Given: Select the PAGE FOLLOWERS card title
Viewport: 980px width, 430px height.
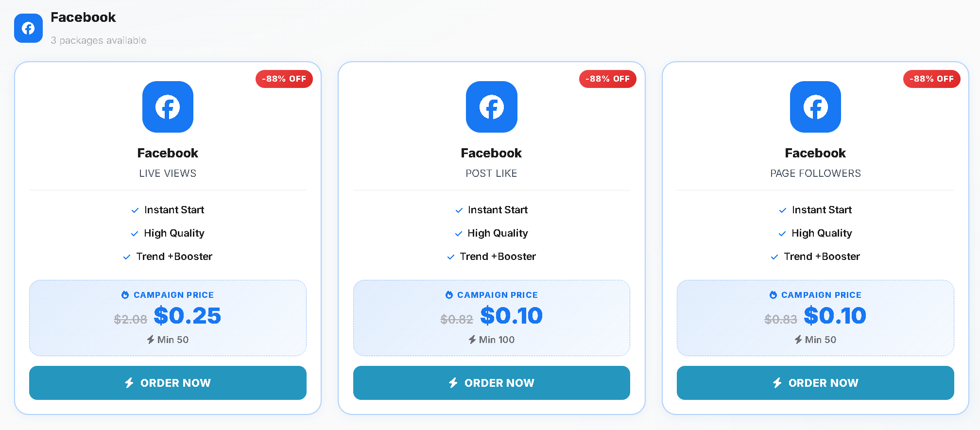Looking at the screenshot, I should coord(815,173).
